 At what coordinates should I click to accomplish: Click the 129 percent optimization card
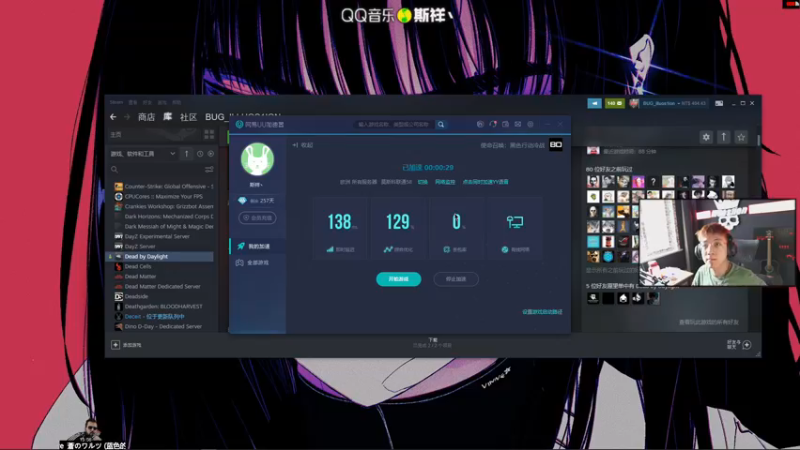click(399, 229)
